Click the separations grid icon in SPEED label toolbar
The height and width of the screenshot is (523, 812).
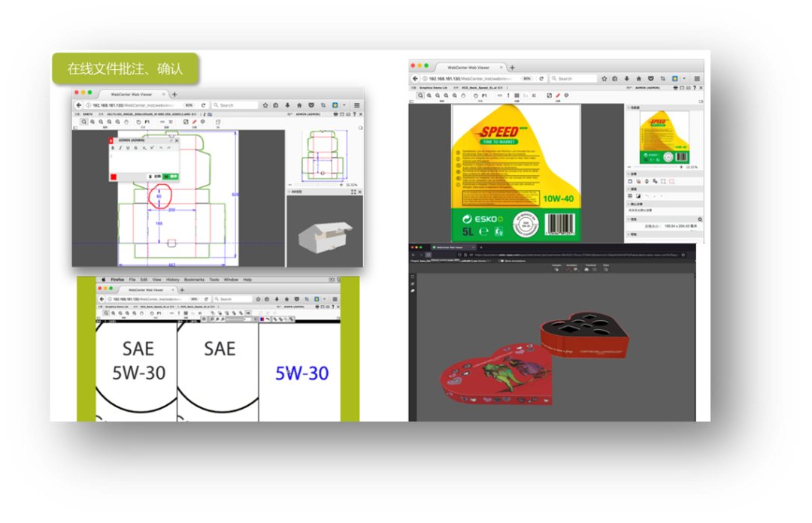pos(517,95)
